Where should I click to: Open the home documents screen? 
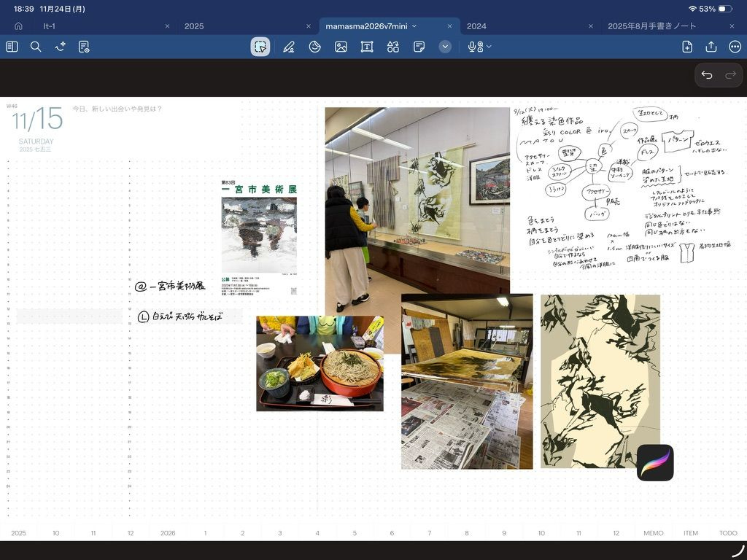tap(18, 26)
